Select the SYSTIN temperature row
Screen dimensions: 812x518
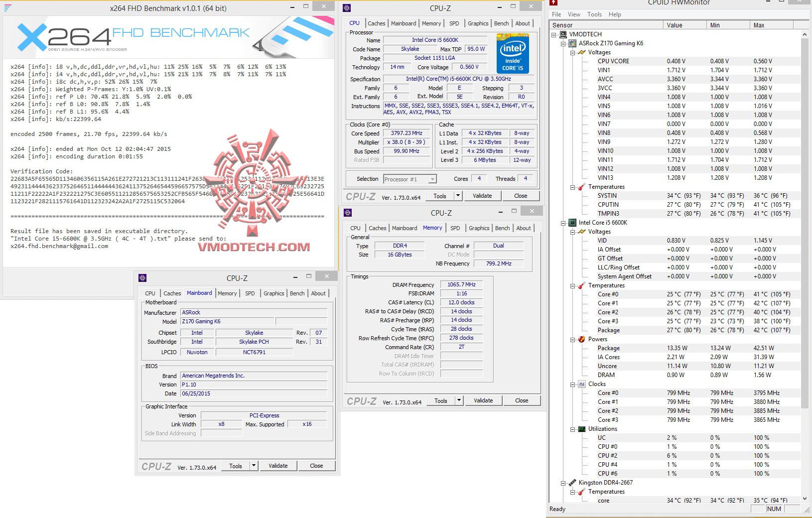(697, 196)
